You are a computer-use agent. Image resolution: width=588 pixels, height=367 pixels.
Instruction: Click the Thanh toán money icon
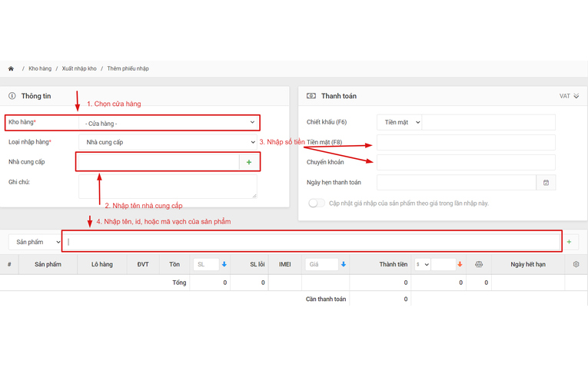point(311,96)
